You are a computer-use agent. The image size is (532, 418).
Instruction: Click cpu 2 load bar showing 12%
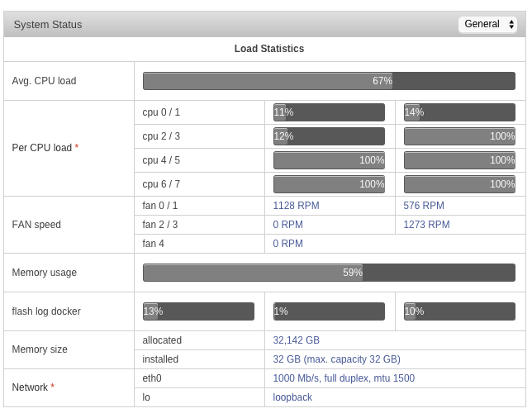pyautogui.click(x=329, y=136)
